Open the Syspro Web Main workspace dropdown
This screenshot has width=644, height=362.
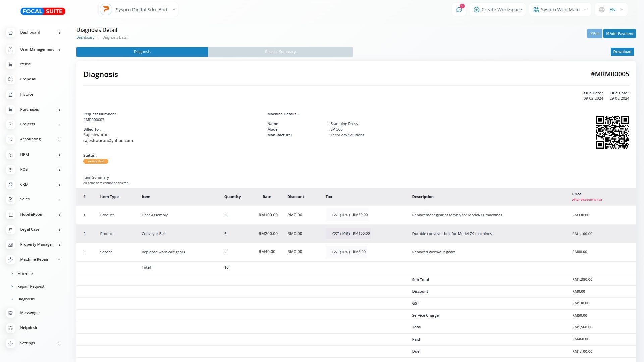click(560, 10)
